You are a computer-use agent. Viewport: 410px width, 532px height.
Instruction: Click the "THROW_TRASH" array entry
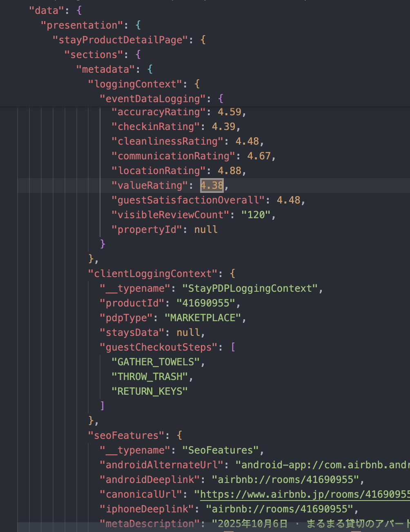150,377
